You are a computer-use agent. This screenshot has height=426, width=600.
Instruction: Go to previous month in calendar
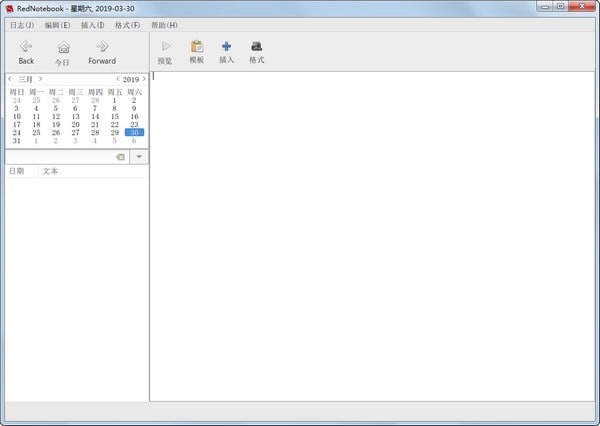pyautogui.click(x=10, y=78)
